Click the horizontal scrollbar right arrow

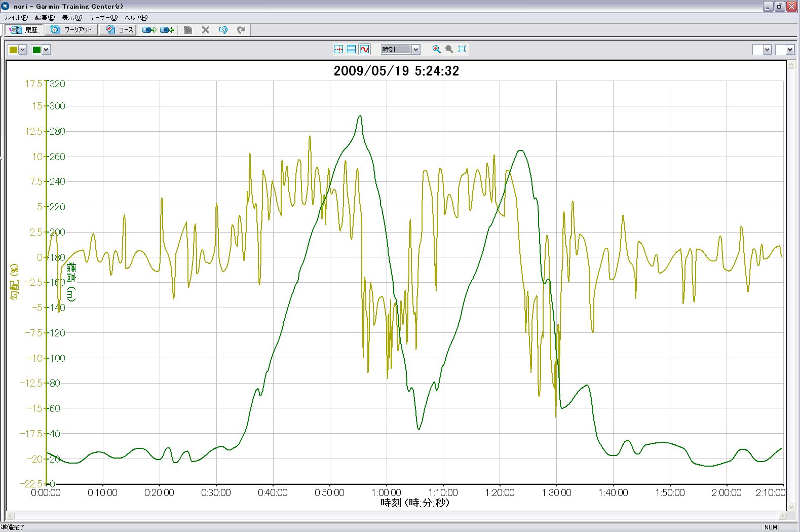coord(782,516)
